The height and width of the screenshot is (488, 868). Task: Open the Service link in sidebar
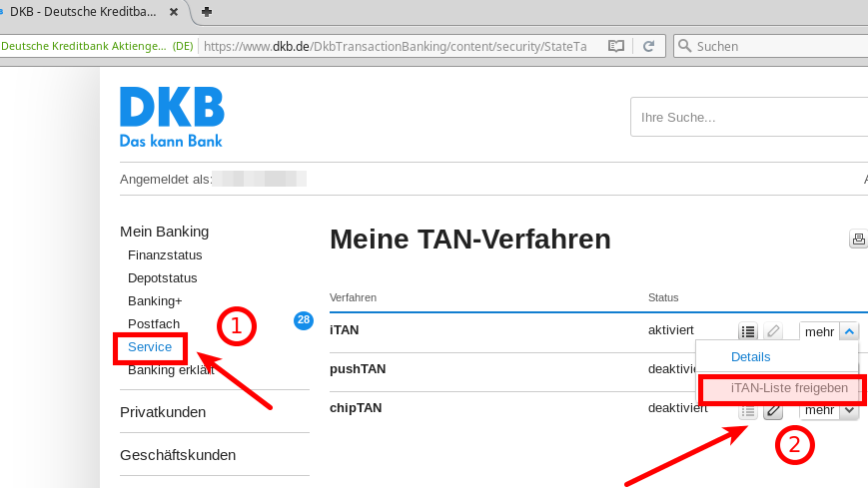pos(150,347)
